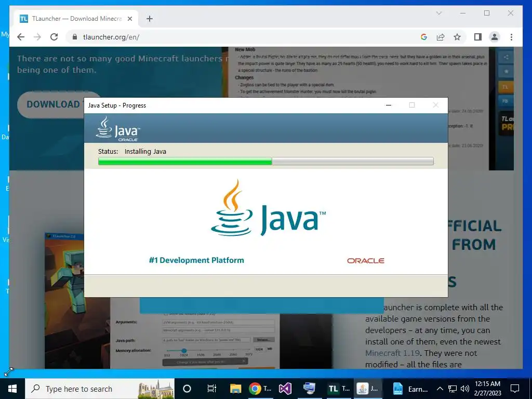The width and height of the screenshot is (532, 399).
Task: Click the star icon in the webpage sidebar
Action: point(506,72)
